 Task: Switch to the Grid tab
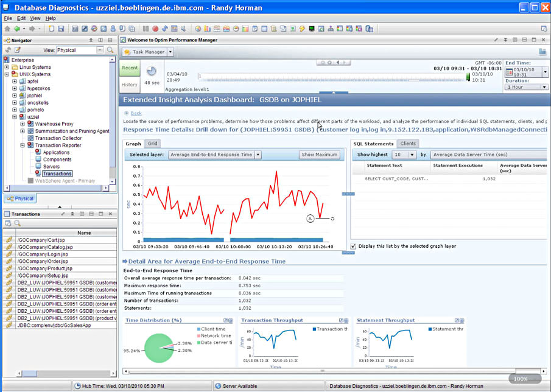153,144
